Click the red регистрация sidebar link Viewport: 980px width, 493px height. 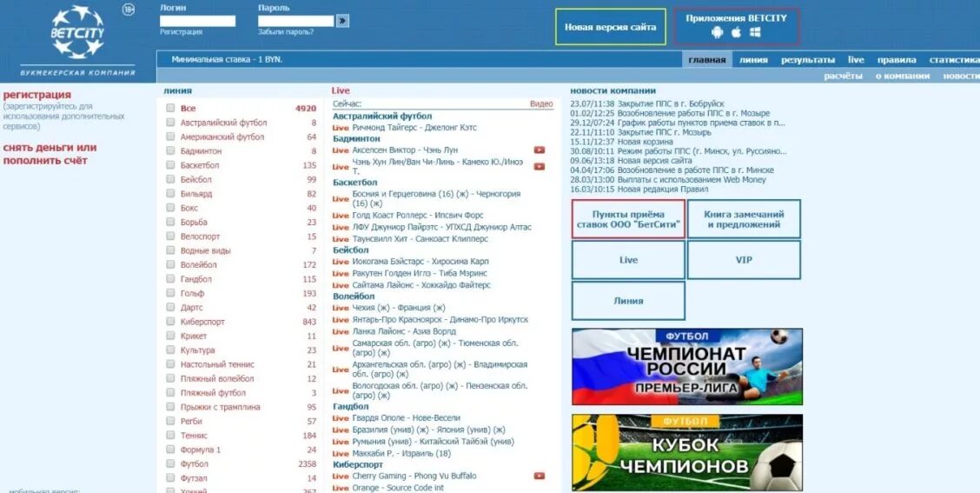[x=36, y=95]
